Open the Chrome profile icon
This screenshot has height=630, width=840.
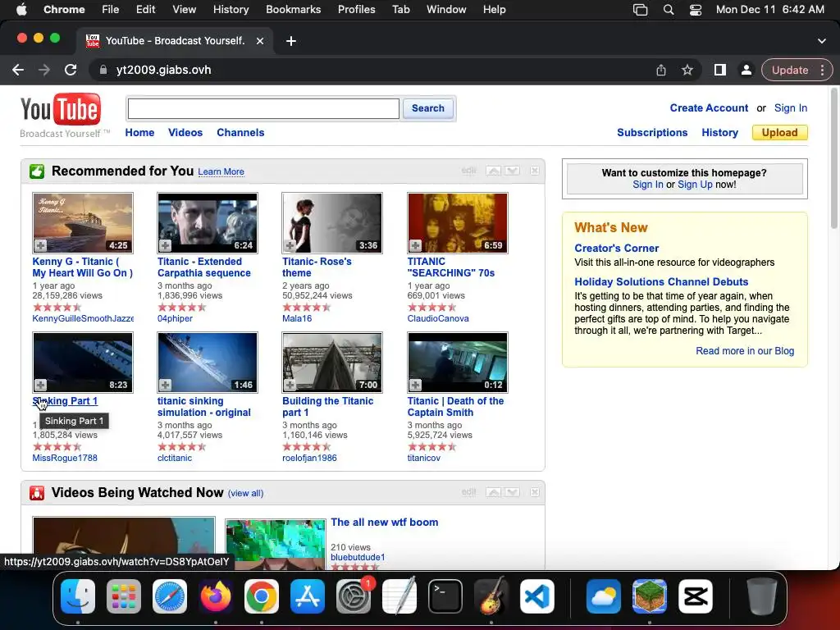[746, 70]
